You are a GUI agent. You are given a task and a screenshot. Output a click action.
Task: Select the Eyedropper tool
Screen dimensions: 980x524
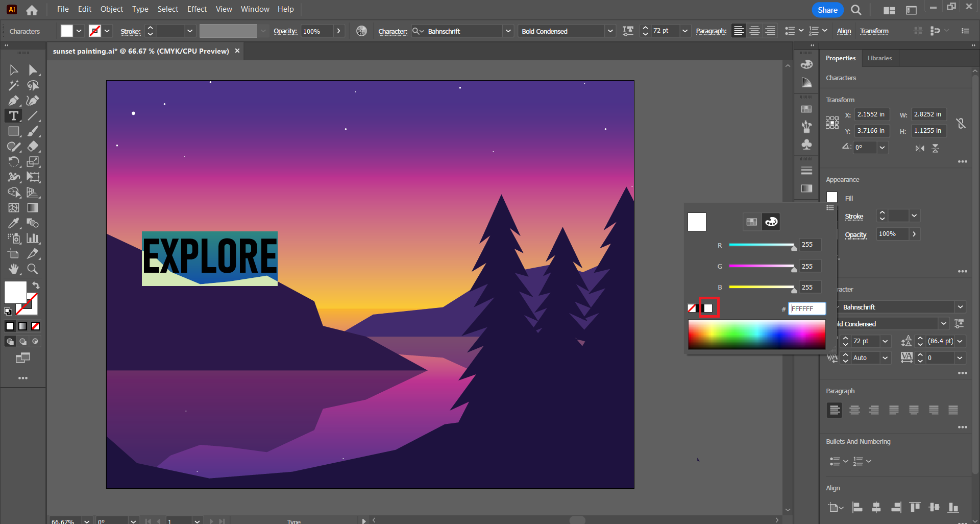[14, 223]
